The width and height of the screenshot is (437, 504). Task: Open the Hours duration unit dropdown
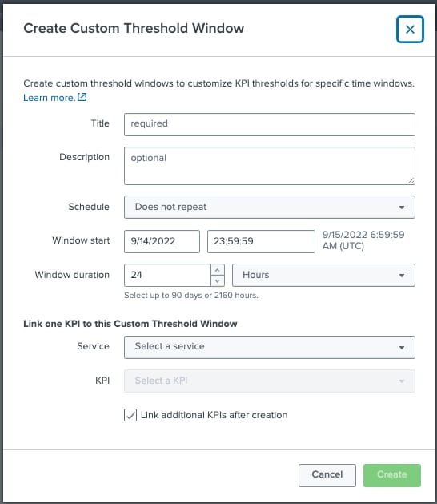323,275
